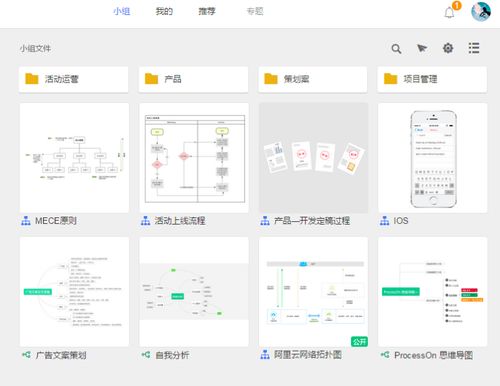Screen dimensions: 500x386
Task: Open the 产品—开发定稿过程 thumbnail
Action: pyautogui.click(x=314, y=158)
